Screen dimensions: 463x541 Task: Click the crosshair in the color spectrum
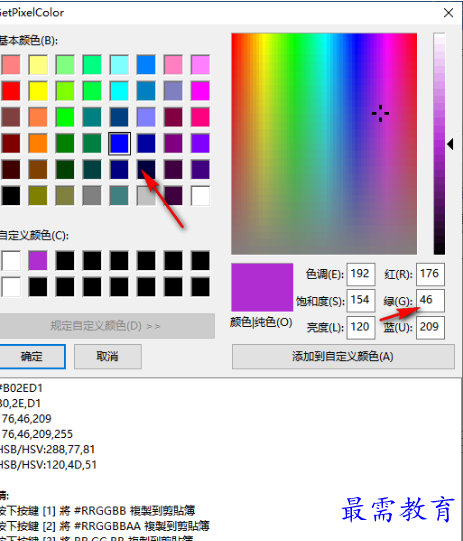pos(380,113)
